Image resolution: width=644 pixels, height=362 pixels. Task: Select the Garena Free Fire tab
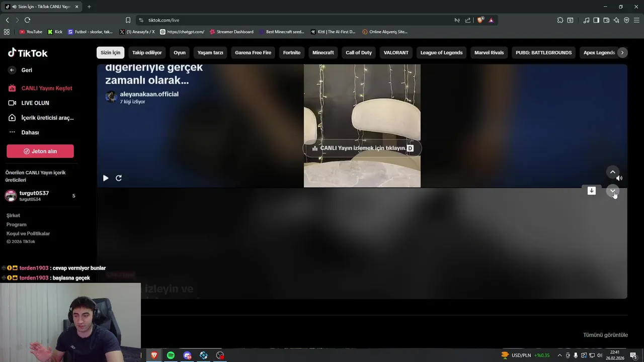253,53
